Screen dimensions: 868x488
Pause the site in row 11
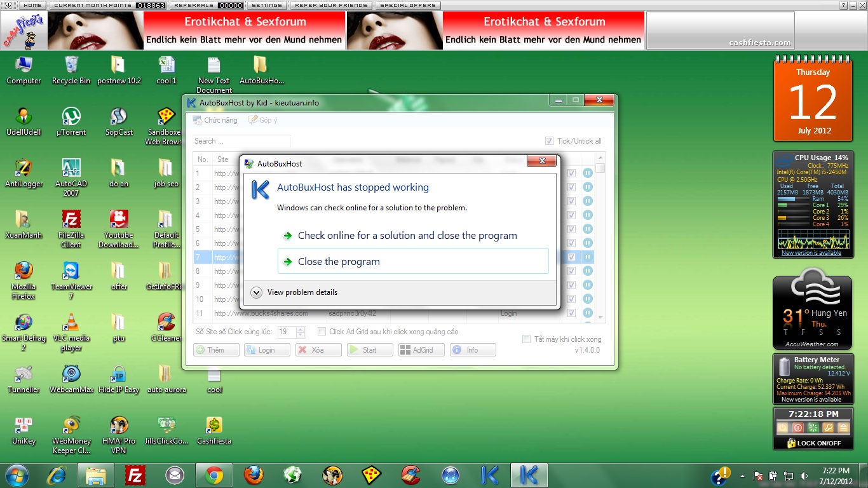588,313
